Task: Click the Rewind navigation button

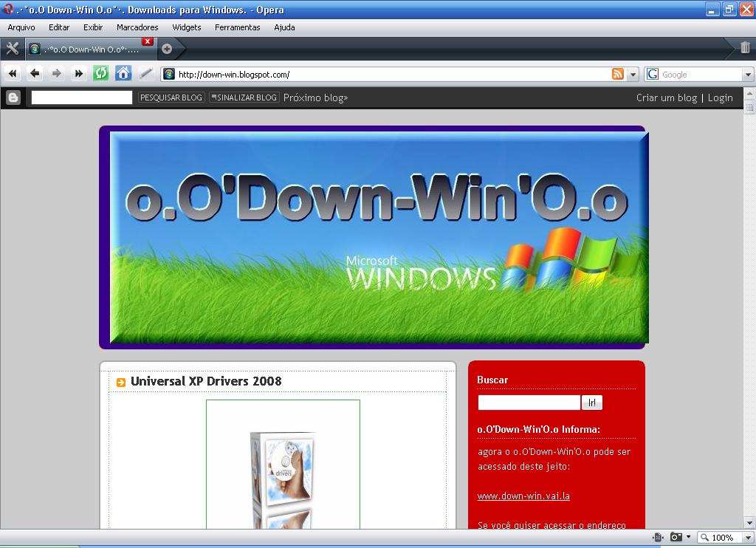Action: 13,74
